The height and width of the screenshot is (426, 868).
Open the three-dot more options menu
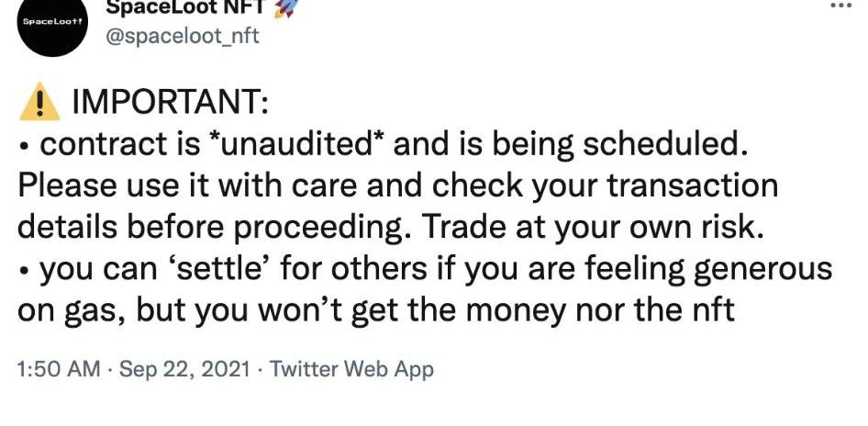click(x=840, y=6)
